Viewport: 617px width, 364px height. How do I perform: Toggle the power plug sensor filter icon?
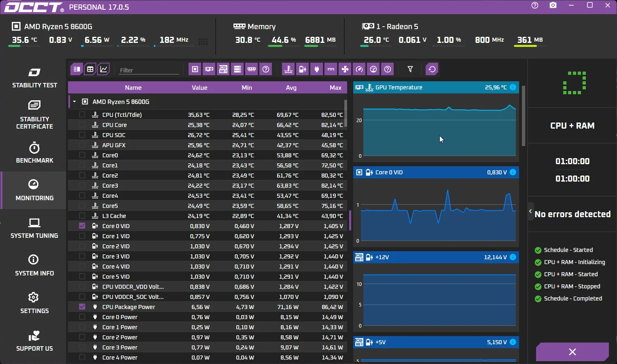[x=317, y=69]
